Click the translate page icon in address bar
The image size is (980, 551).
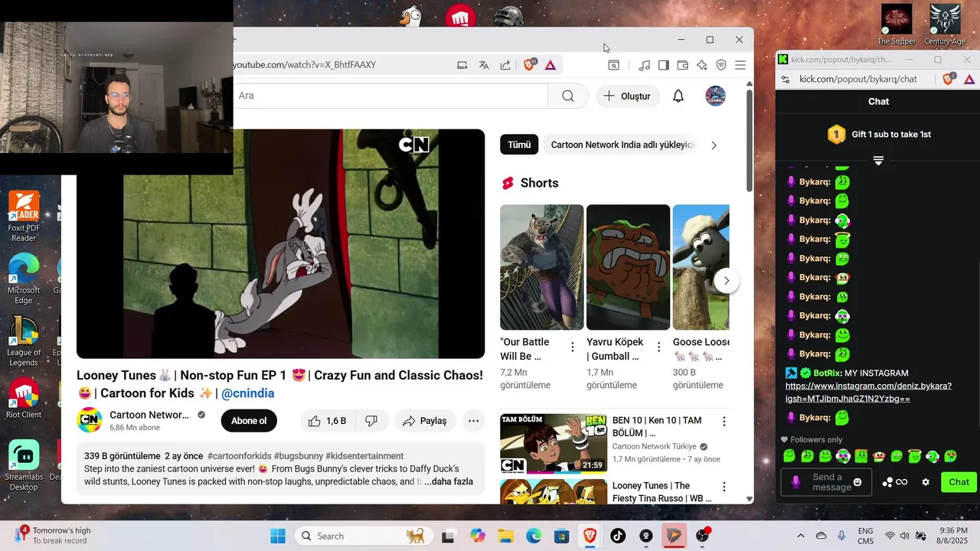(x=484, y=65)
